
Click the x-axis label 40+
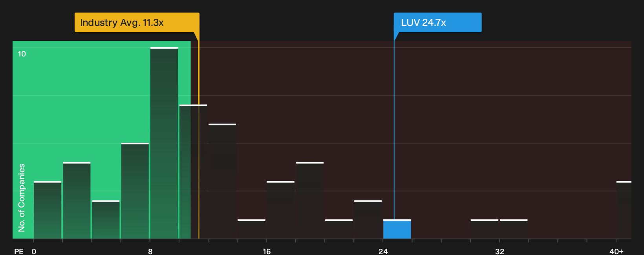coord(617,251)
